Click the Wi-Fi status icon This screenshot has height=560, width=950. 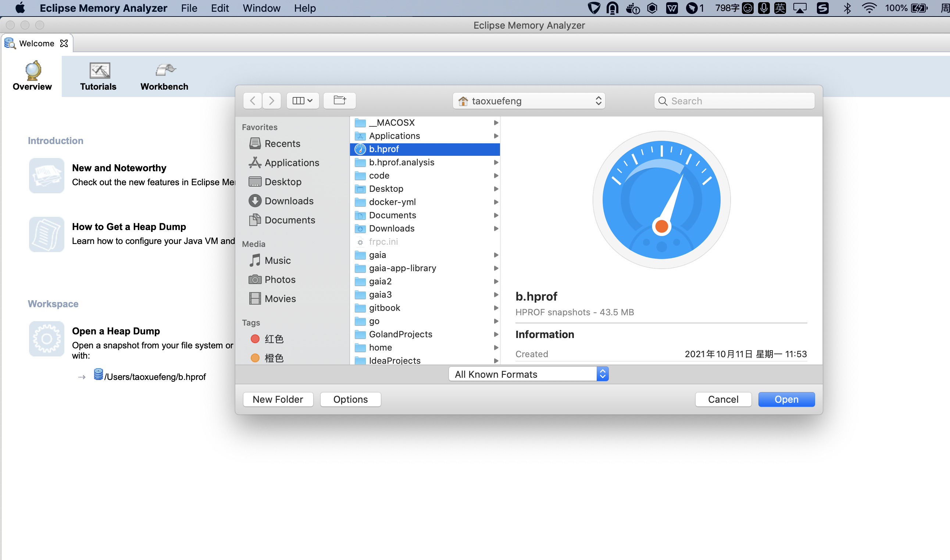click(x=868, y=8)
